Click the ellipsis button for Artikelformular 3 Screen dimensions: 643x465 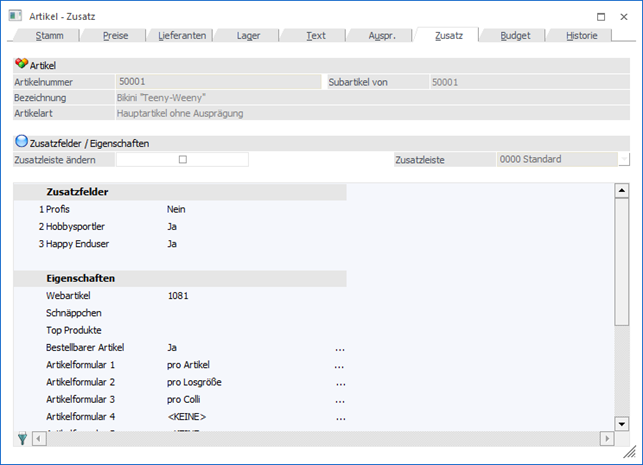pos(340,400)
